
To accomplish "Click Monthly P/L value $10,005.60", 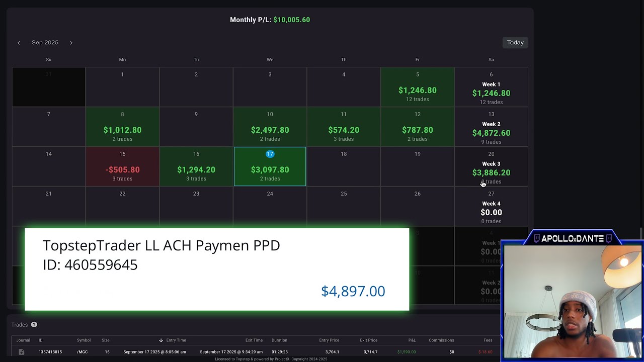I will [292, 20].
